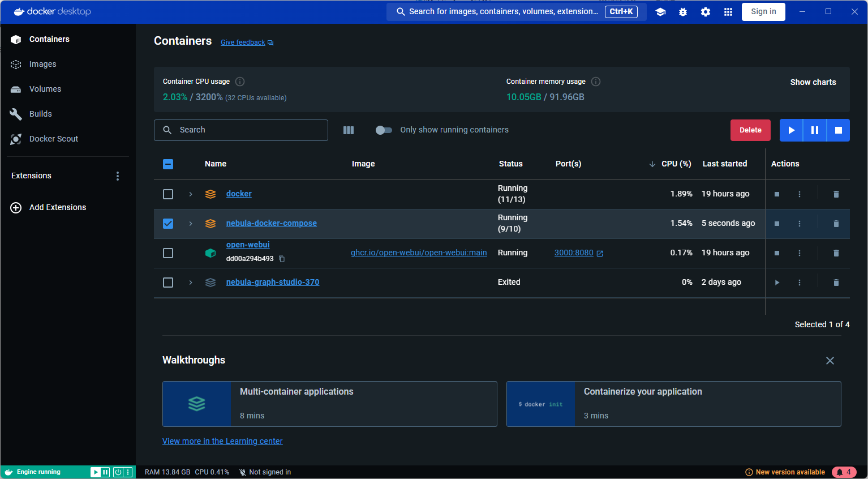Open the Containerize your application walkthrough
The image size is (868, 479).
coord(673,404)
